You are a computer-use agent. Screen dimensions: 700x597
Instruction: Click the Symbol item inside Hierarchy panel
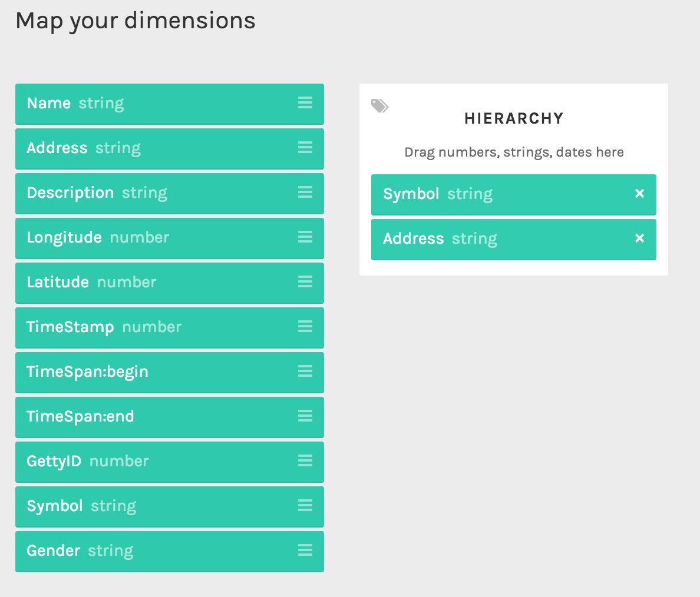514,194
